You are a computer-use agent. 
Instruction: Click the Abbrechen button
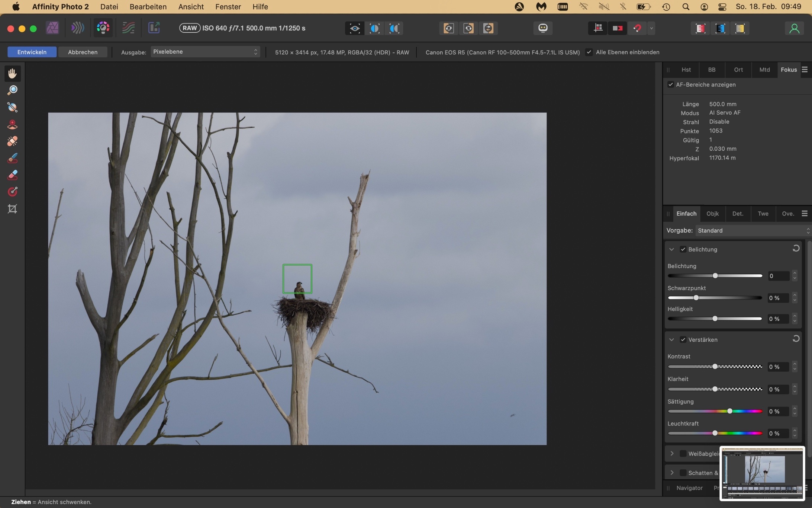tap(83, 52)
